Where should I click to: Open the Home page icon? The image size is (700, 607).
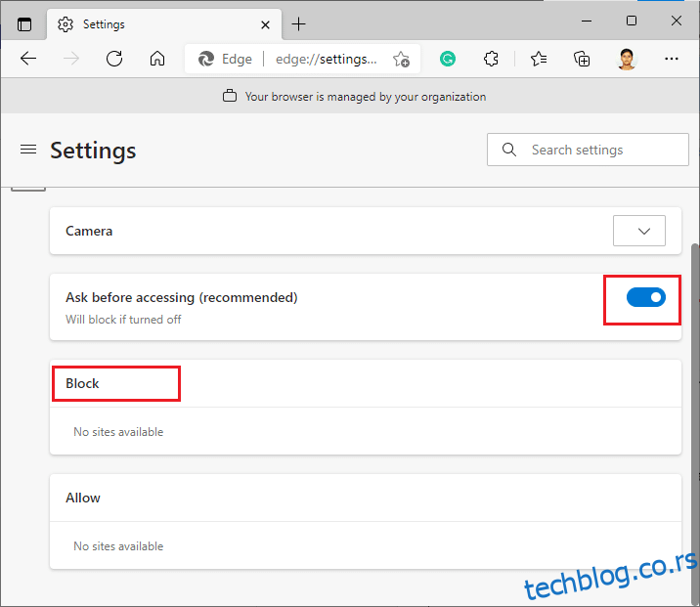[x=157, y=59]
